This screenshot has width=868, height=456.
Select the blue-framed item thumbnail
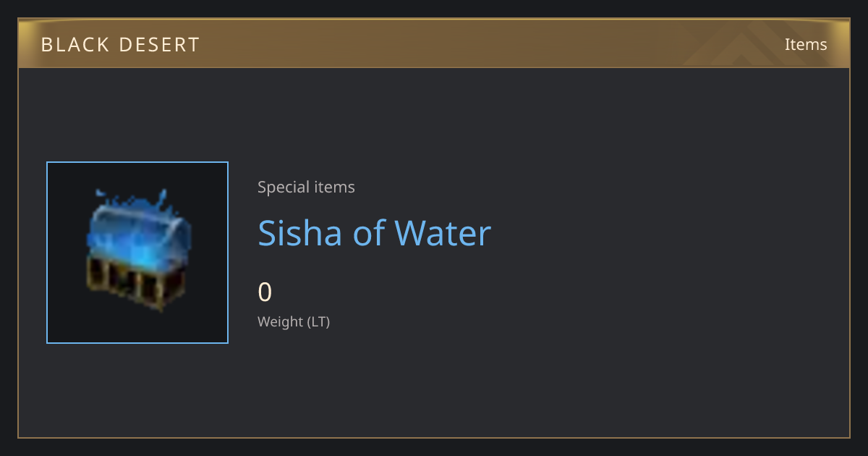point(137,253)
